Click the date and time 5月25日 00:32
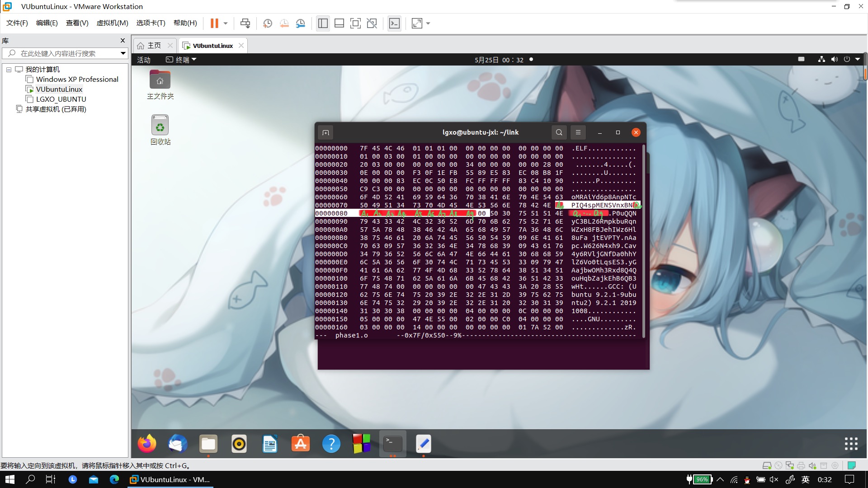 click(499, 60)
